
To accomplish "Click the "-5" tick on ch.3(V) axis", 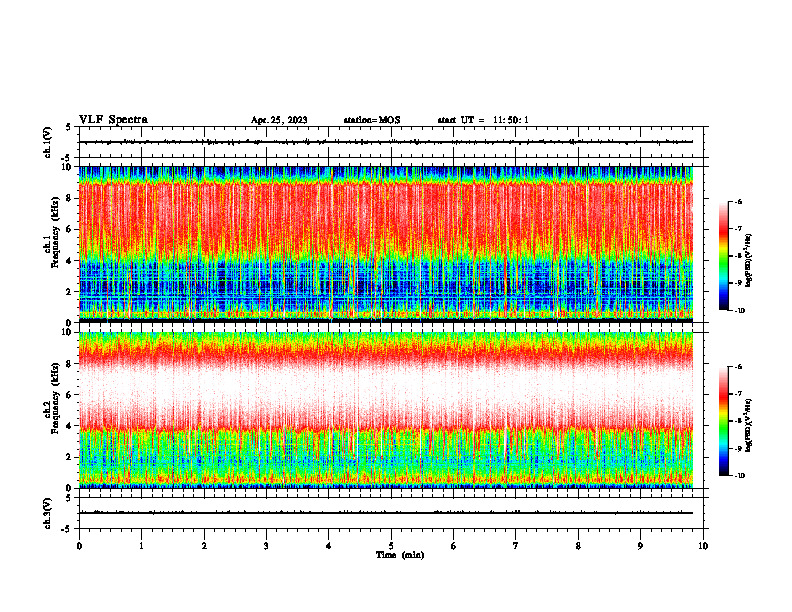I will coord(67,529).
